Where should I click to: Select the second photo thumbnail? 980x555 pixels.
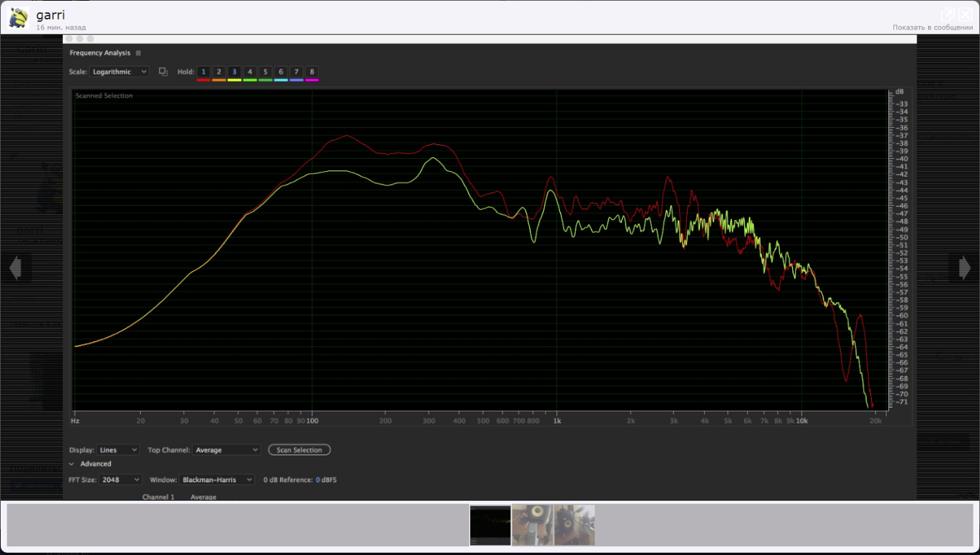pyautogui.click(x=533, y=525)
